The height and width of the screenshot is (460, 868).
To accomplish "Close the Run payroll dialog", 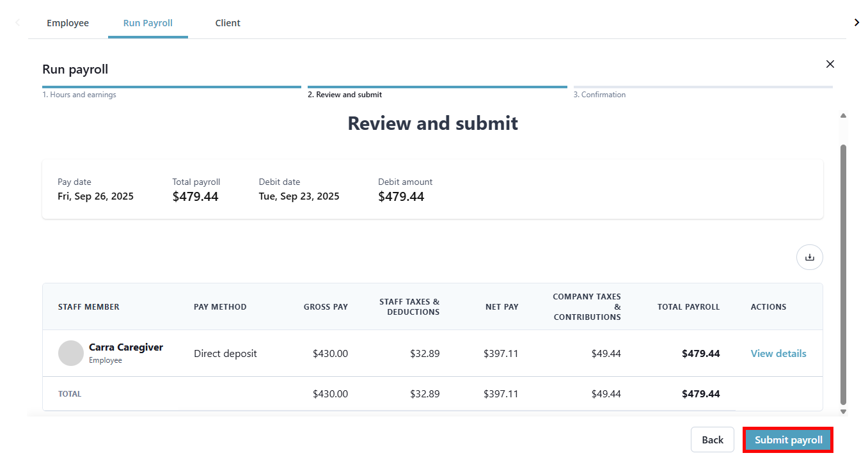I will (x=830, y=64).
